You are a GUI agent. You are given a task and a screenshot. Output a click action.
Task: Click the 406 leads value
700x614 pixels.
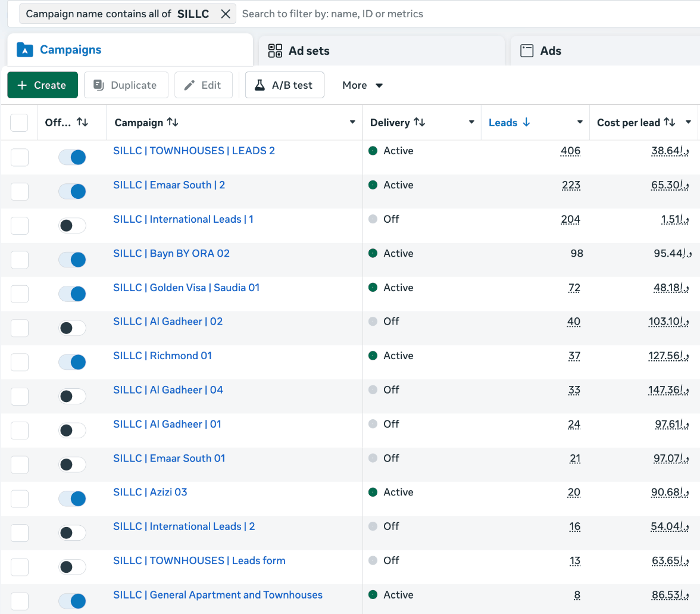(570, 151)
